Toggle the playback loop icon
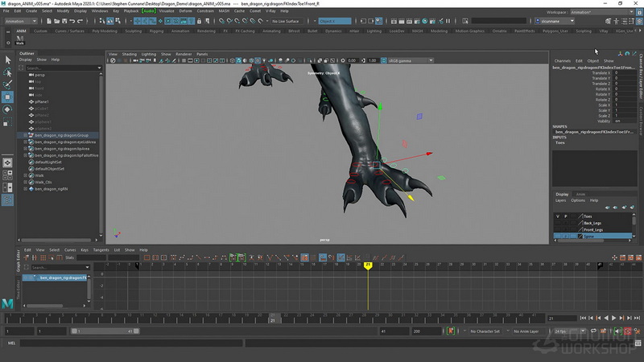 [593, 331]
